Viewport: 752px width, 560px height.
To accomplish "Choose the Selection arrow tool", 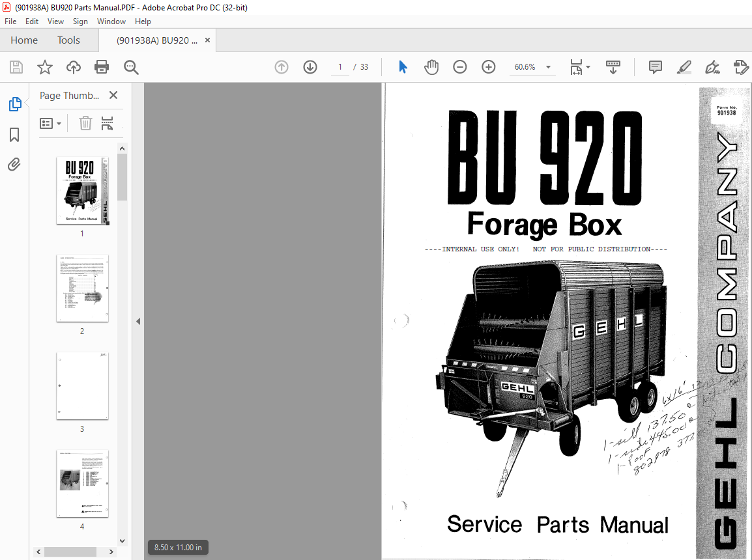I will 403,67.
